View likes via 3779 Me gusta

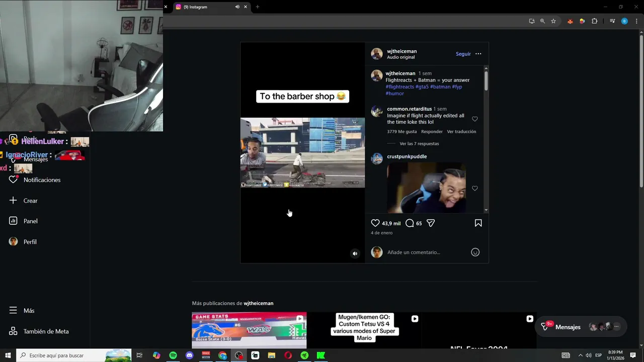(402, 132)
